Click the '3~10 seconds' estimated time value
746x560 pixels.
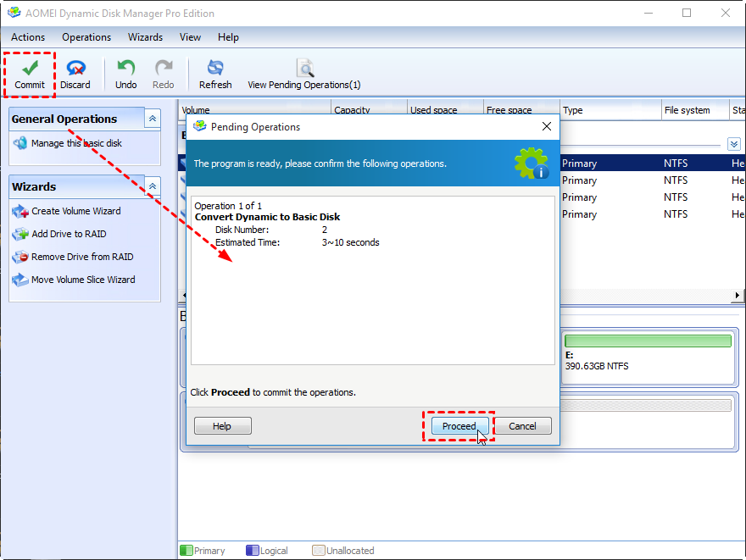click(351, 242)
